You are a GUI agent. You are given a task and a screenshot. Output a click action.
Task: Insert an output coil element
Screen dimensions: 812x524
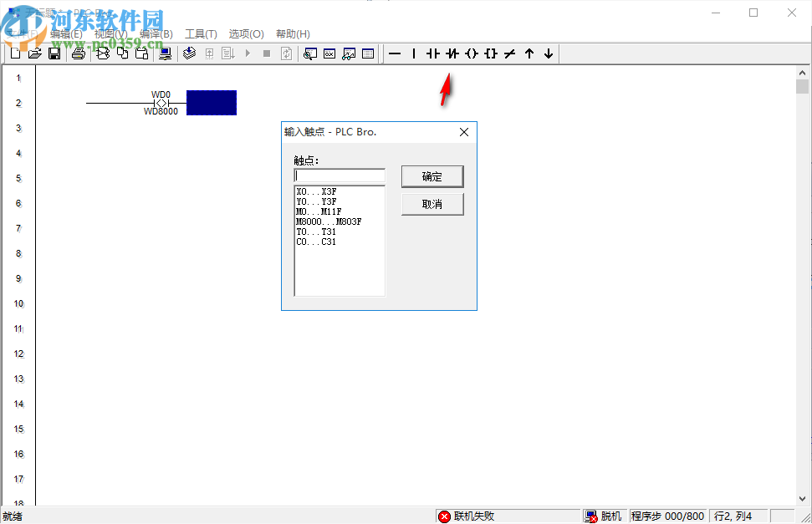click(x=472, y=53)
